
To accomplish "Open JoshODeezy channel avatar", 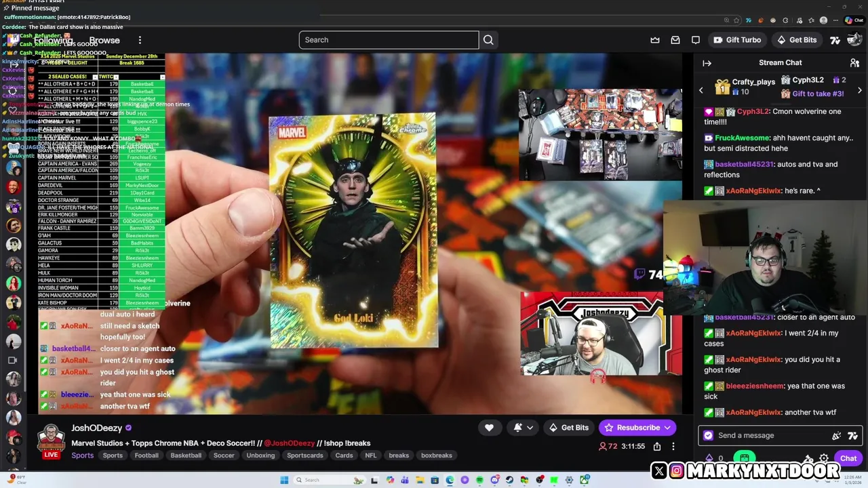I will click(51, 439).
